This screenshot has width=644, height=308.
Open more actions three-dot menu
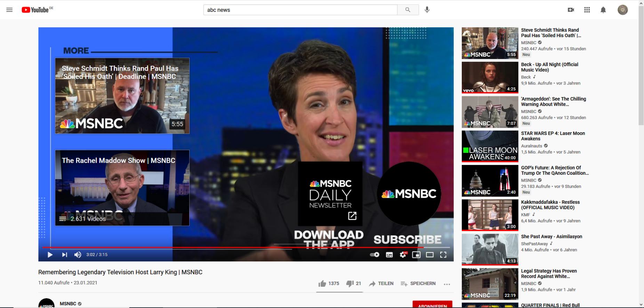[447, 284]
